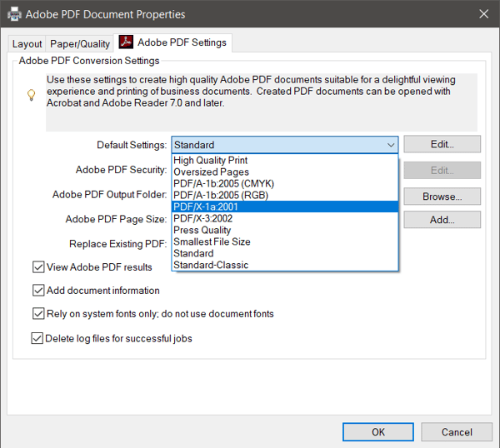This screenshot has height=448, width=500.
Task: Collapse the Default Settings dropdown arrow
Action: click(391, 145)
